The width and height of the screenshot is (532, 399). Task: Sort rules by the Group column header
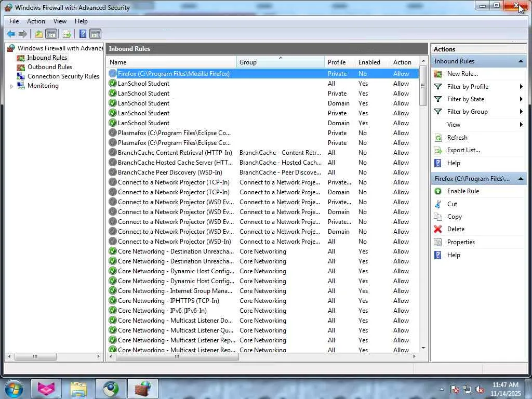281,62
